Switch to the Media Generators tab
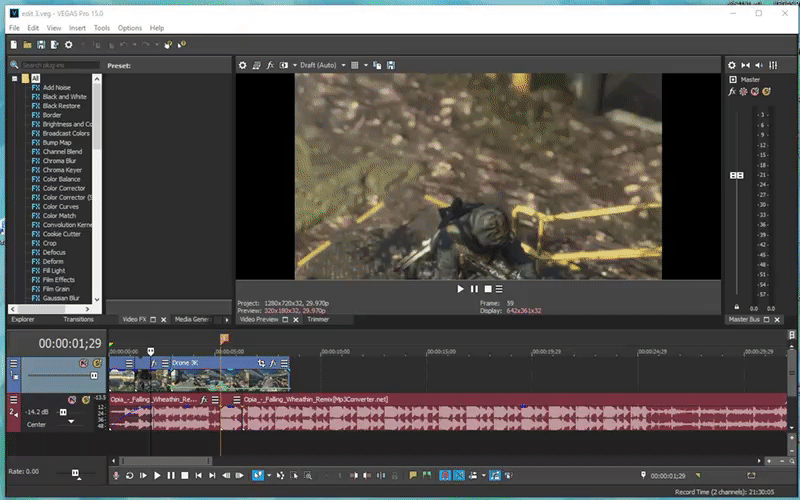The width and height of the screenshot is (800, 500). [192, 319]
